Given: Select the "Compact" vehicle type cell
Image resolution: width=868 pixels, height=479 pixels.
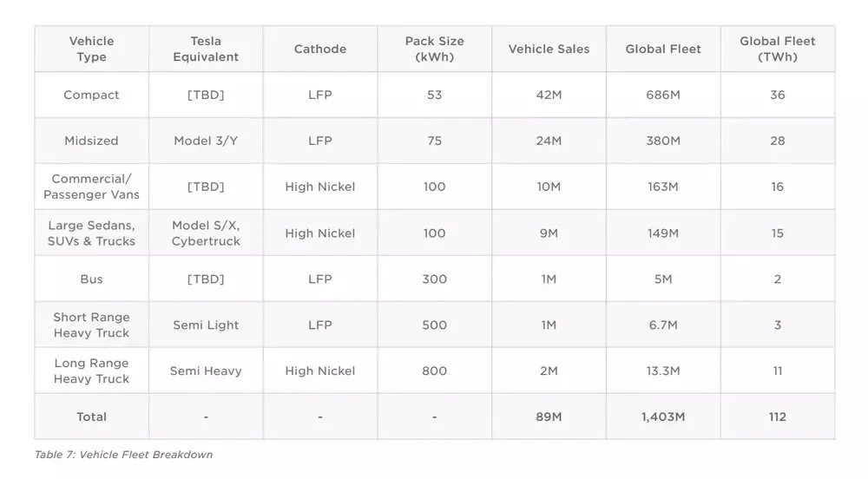Looking at the screenshot, I should [x=91, y=95].
